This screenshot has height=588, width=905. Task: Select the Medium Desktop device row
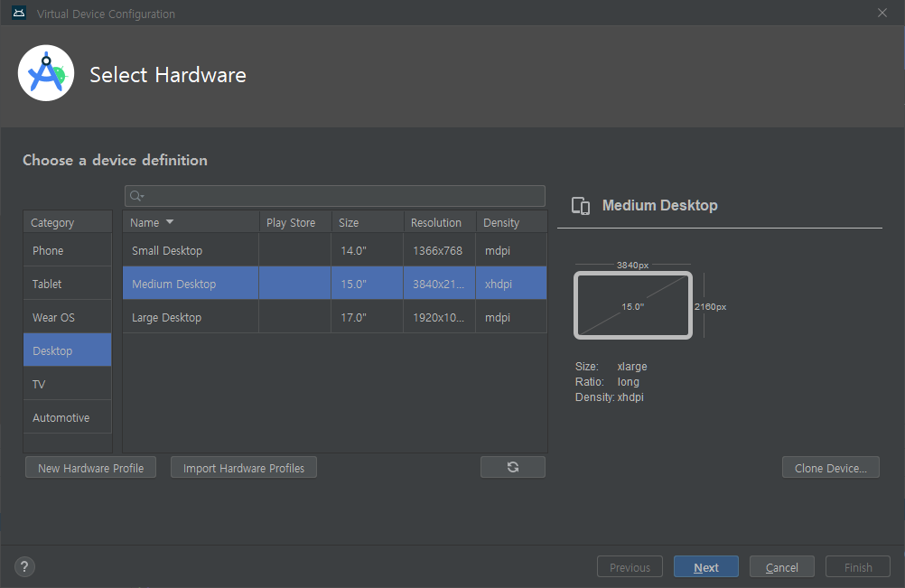click(x=335, y=284)
